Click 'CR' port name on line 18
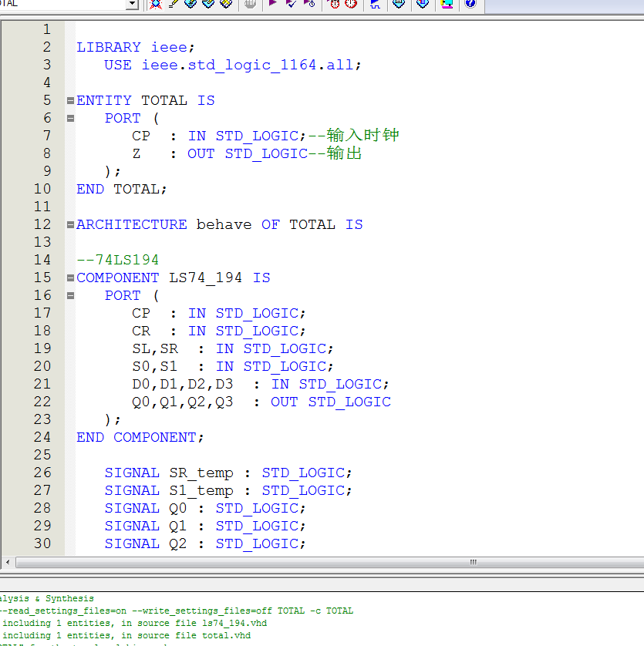This screenshot has width=644, height=646. 141,331
